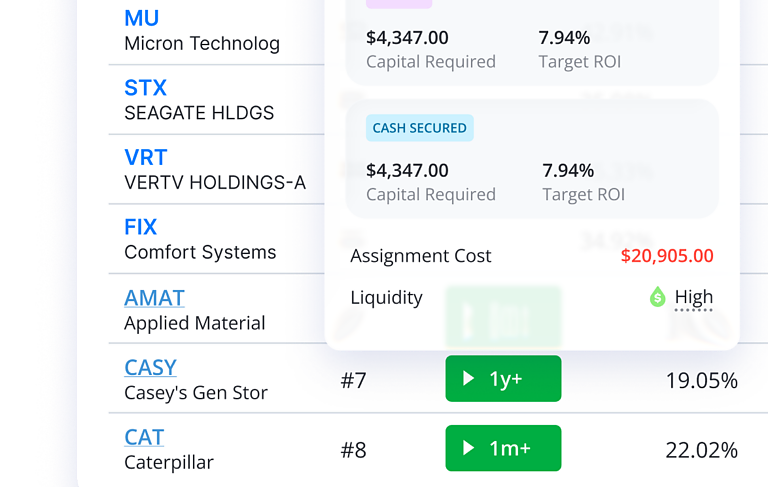Click the play triangle in the 1m+ button
This screenshot has width=768, height=487.
469,448
